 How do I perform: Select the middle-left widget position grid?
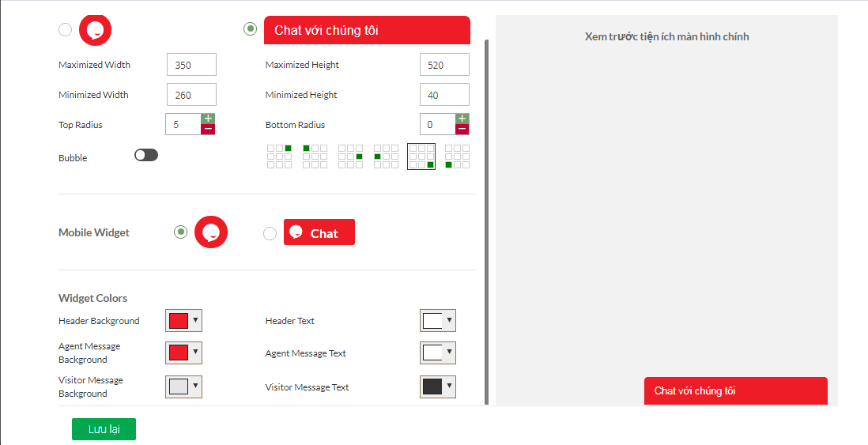tap(386, 157)
